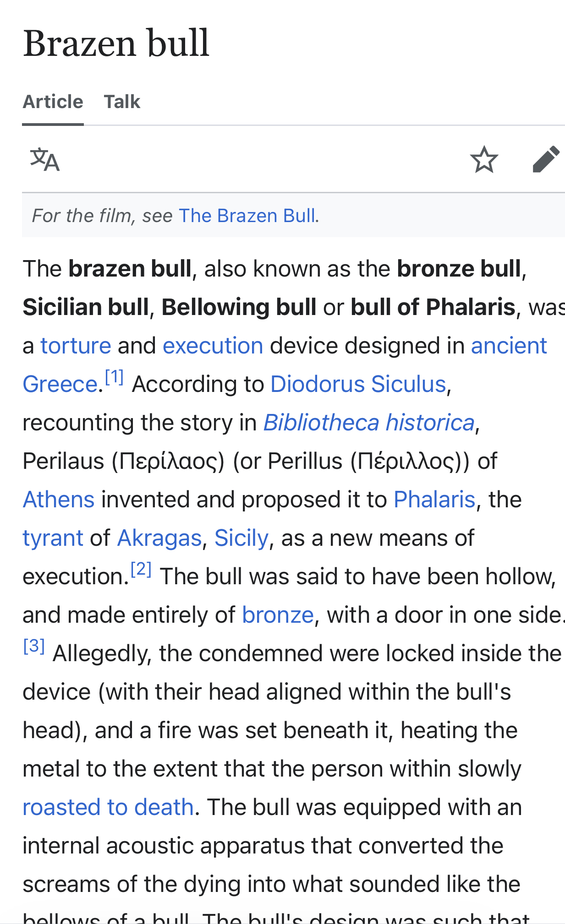Open the Akragas link
The width and height of the screenshot is (565, 924).
tap(159, 538)
